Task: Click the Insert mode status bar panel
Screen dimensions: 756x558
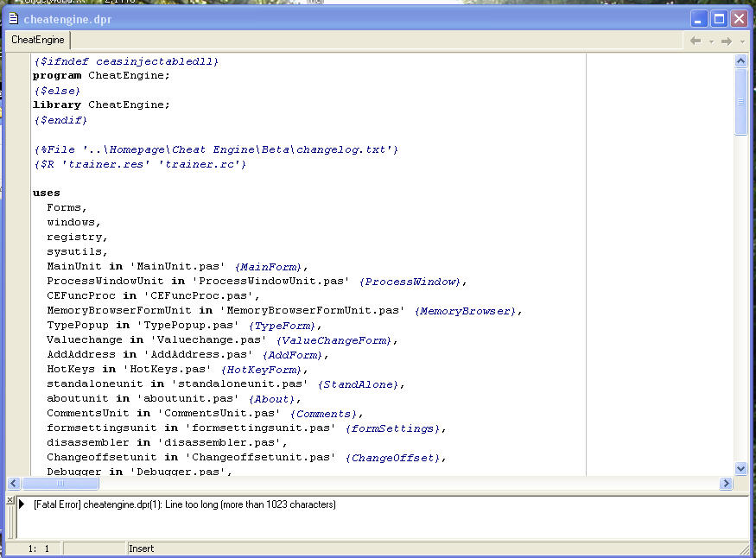Action: click(x=141, y=548)
